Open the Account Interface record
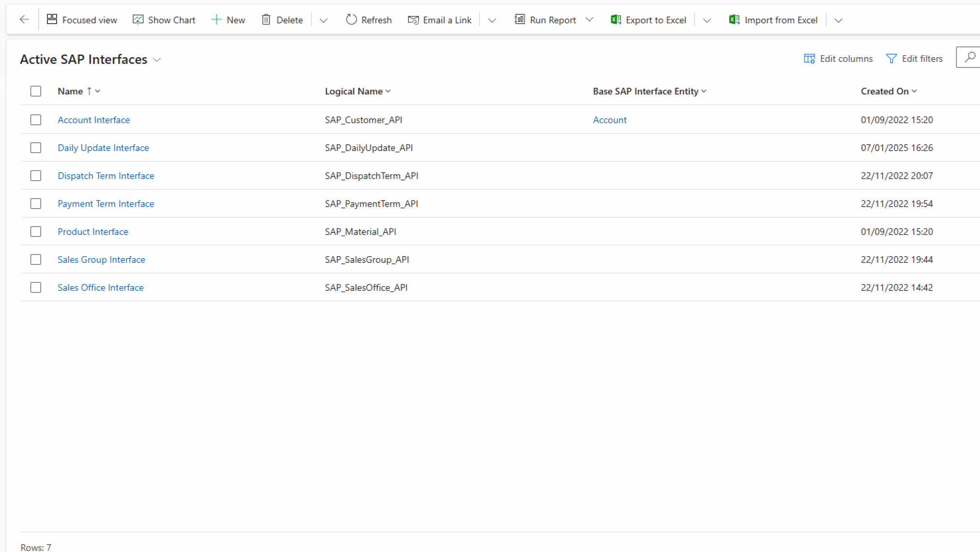The image size is (980, 552). click(x=94, y=120)
